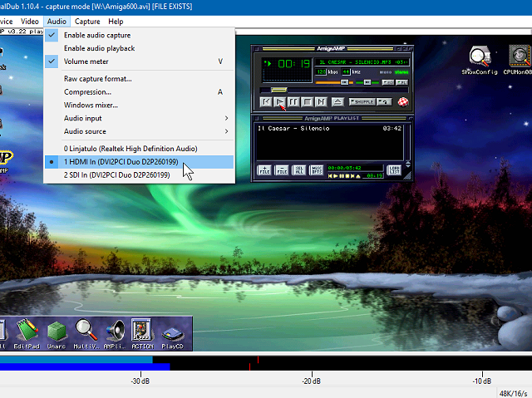Pause playback in AmigaAMP

pyautogui.click(x=293, y=102)
